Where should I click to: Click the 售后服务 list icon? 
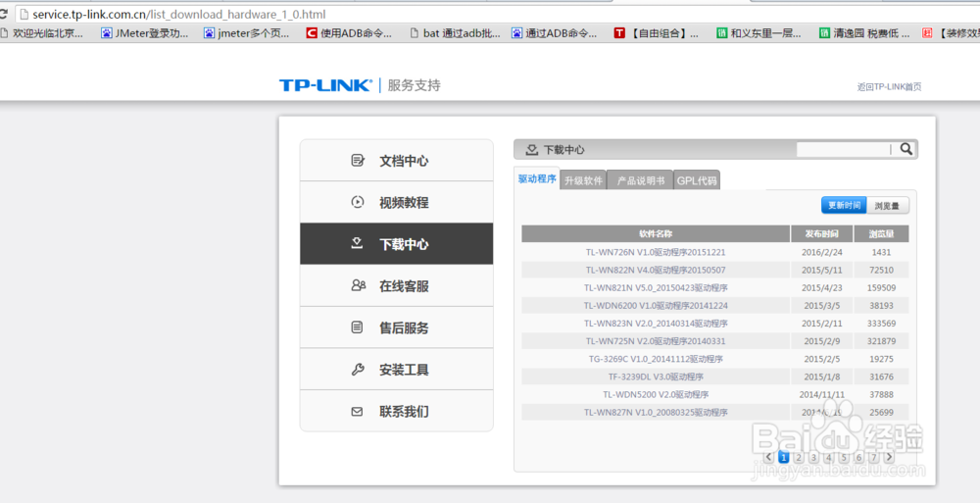(x=357, y=327)
